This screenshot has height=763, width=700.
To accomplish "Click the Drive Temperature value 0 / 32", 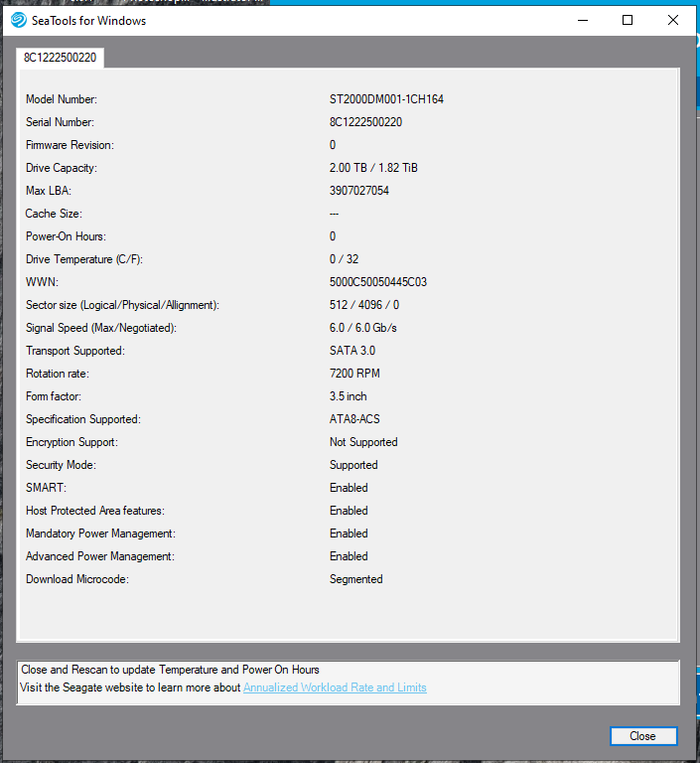I will coord(344,259).
